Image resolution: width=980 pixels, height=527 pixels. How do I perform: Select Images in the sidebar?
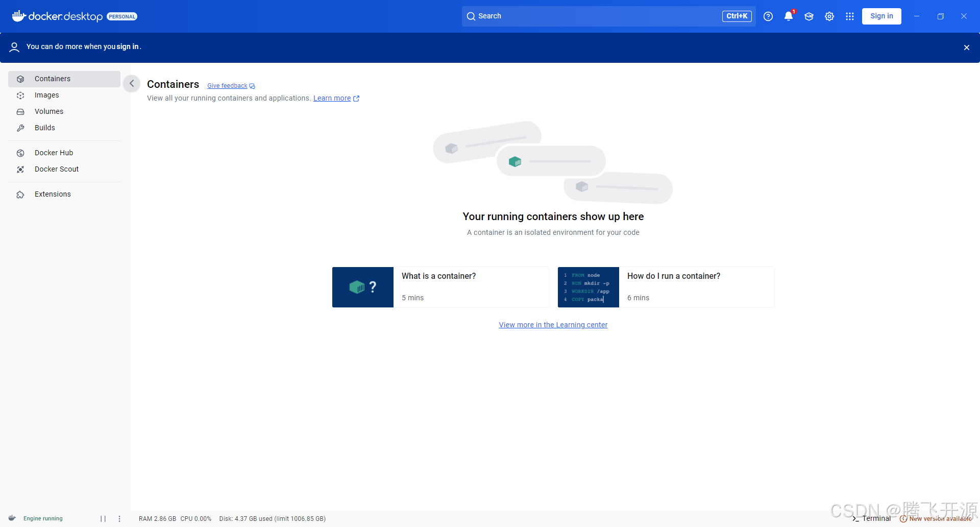[64, 95]
